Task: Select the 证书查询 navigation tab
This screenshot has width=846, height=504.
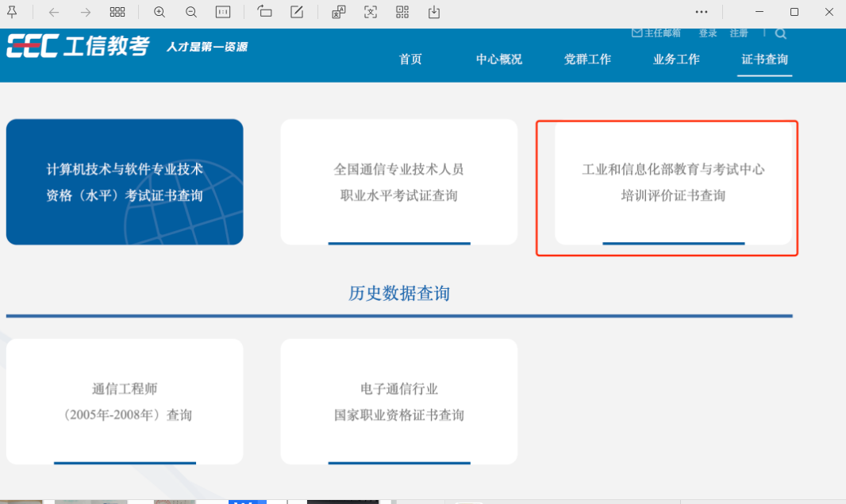Action: 764,60
